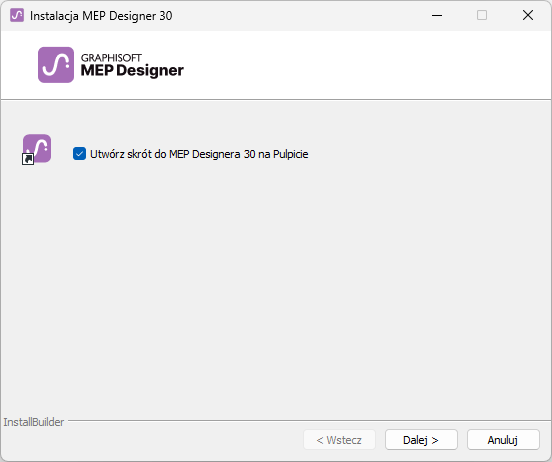This screenshot has width=552, height=462.
Task: Click the disabled maximize window button
Action: [x=482, y=15]
